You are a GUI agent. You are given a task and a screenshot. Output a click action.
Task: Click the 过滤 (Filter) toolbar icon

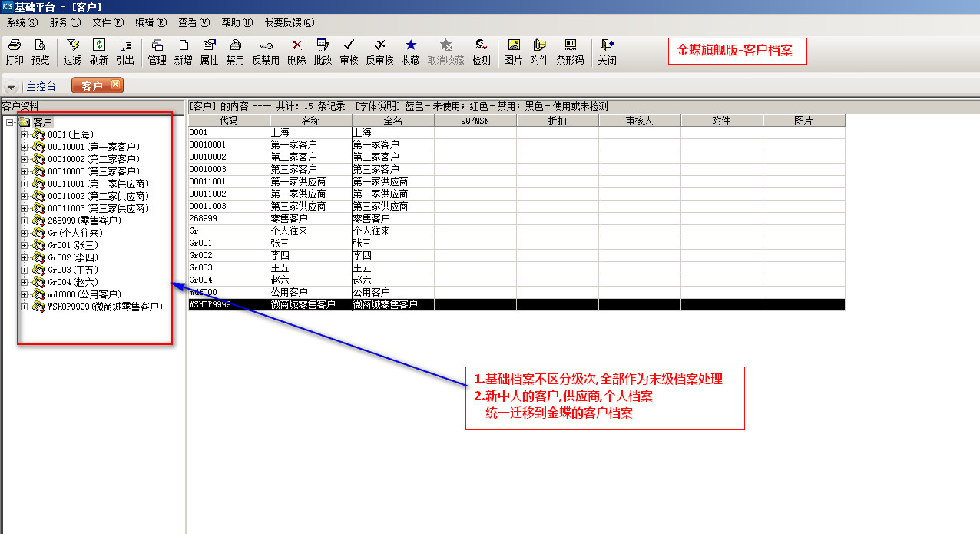[x=72, y=51]
